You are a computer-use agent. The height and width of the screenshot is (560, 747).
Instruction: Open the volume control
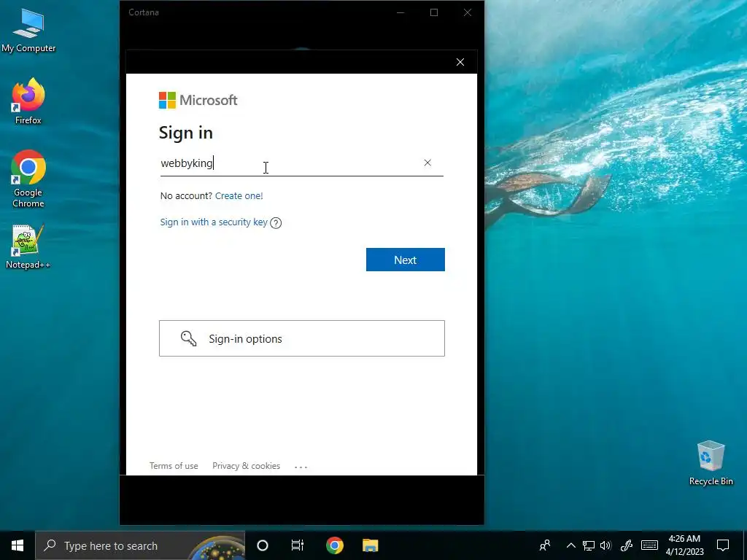tap(606, 545)
